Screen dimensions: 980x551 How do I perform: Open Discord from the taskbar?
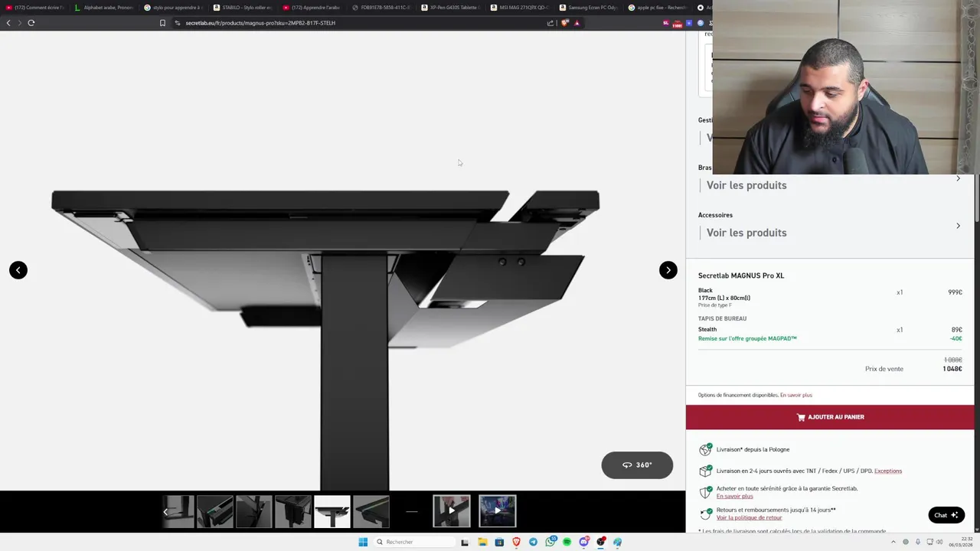tap(584, 542)
